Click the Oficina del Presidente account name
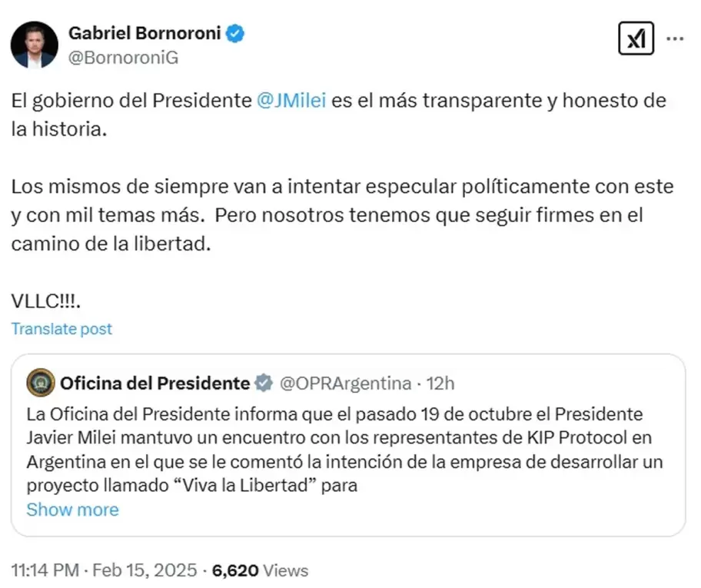Image resolution: width=701 pixels, height=588 pixels. pyautogui.click(x=154, y=384)
